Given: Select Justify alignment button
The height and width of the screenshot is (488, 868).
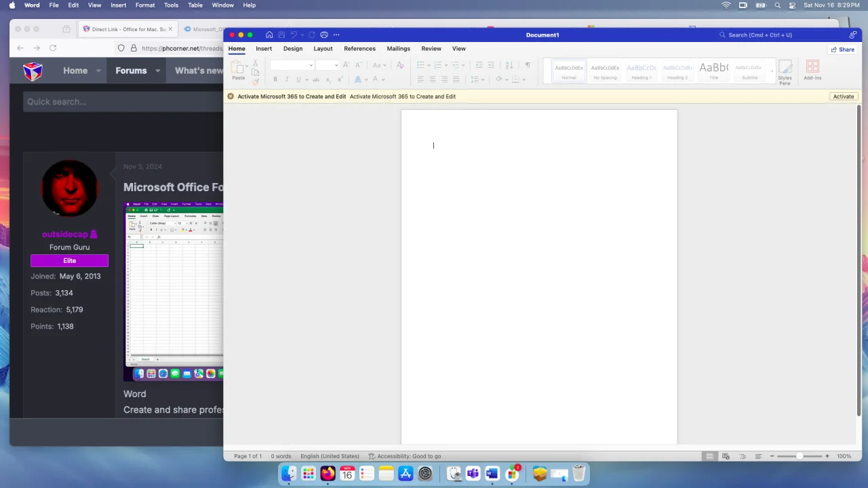Looking at the screenshot, I should coord(456,79).
